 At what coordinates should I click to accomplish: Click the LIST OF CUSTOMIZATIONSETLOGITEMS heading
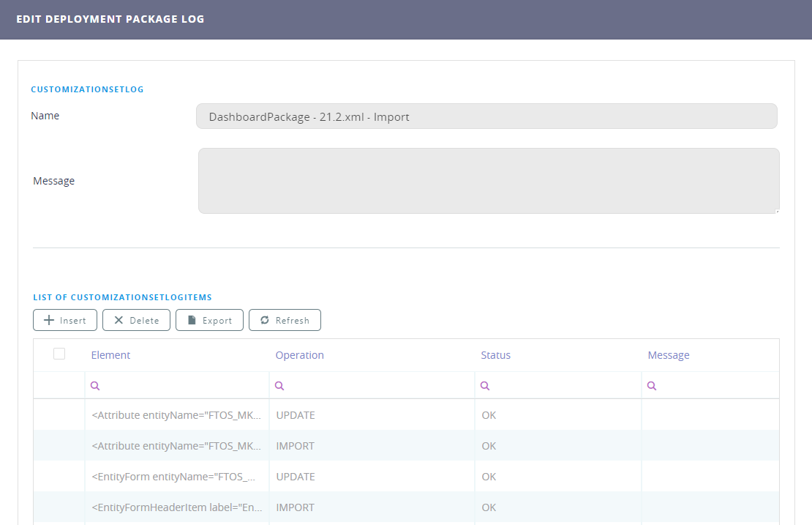tap(122, 297)
